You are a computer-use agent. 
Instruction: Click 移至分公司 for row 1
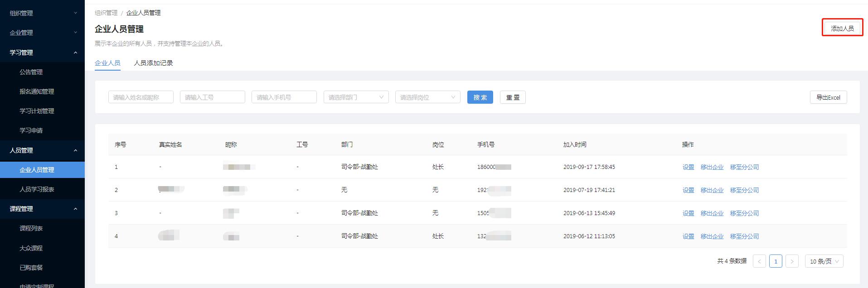tap(744, 167)
